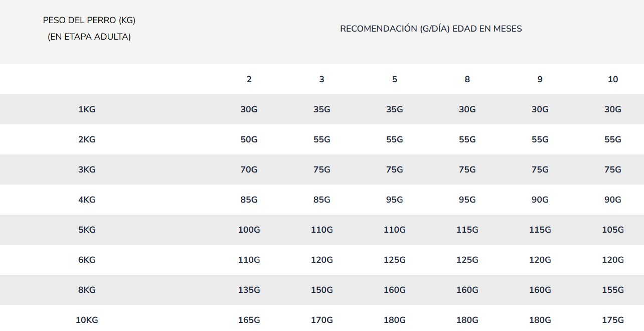Select the 50G cell in the 2KG row
This screenshot has height=331, width=644.
point(249,139)
